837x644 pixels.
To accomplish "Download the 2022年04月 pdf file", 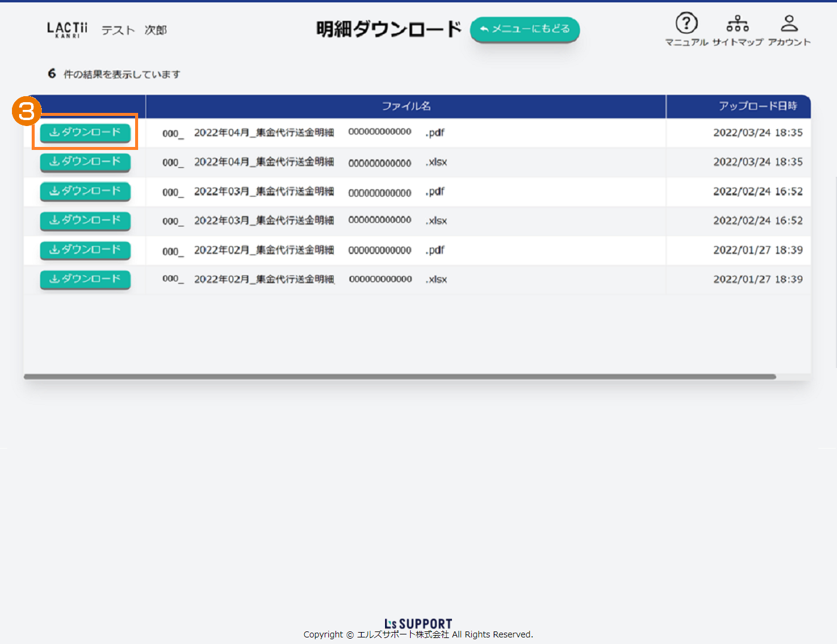I will (85, 133).
